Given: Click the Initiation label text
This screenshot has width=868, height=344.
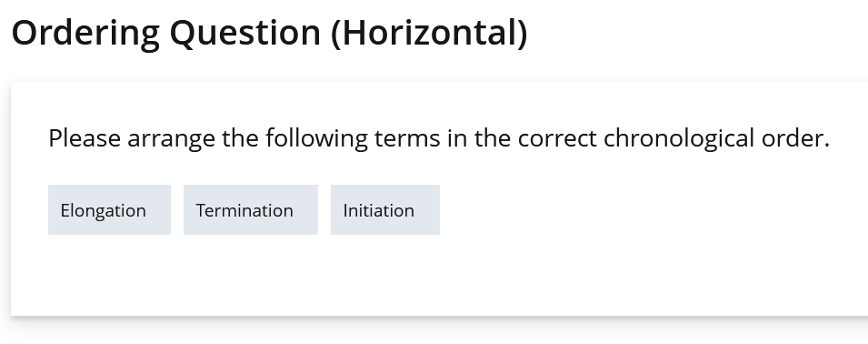Looking at the screenshot, I should [x=379, y=210].
